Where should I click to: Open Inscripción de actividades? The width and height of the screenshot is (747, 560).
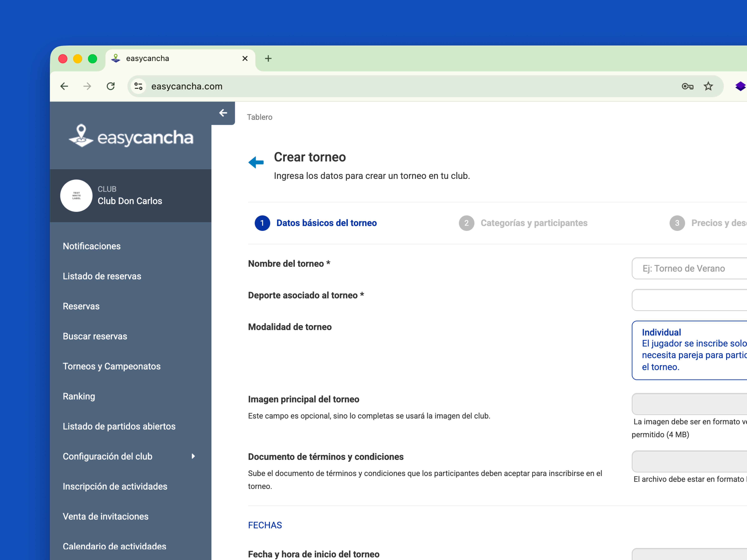coord(115,486)
